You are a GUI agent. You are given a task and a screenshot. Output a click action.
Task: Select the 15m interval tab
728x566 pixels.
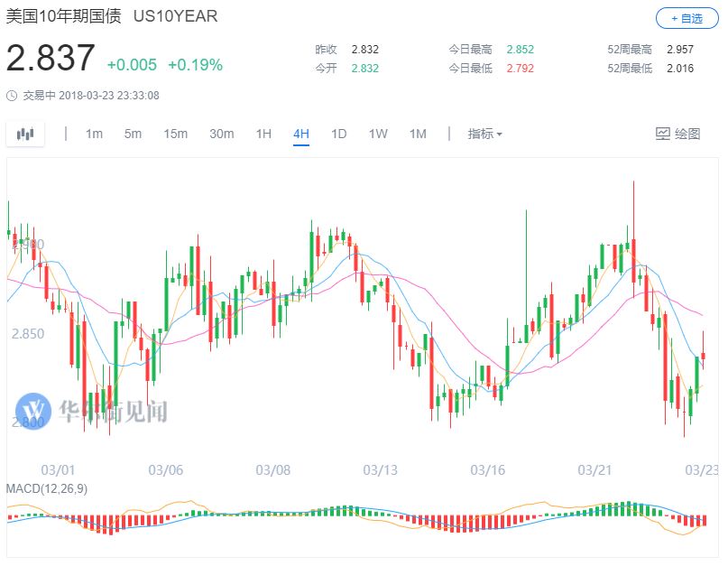pyautogui.click(x=176, y=134)
